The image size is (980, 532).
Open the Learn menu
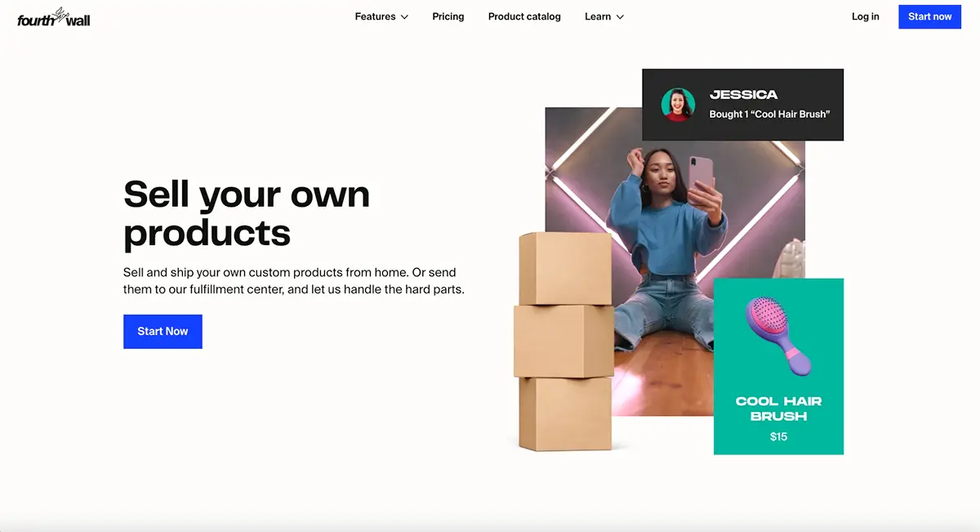(604, 16)
